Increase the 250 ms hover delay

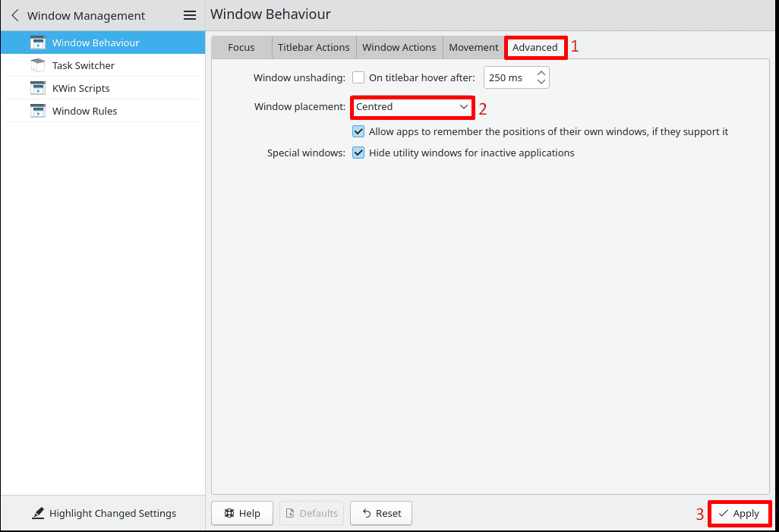click(x=541, y=73)
